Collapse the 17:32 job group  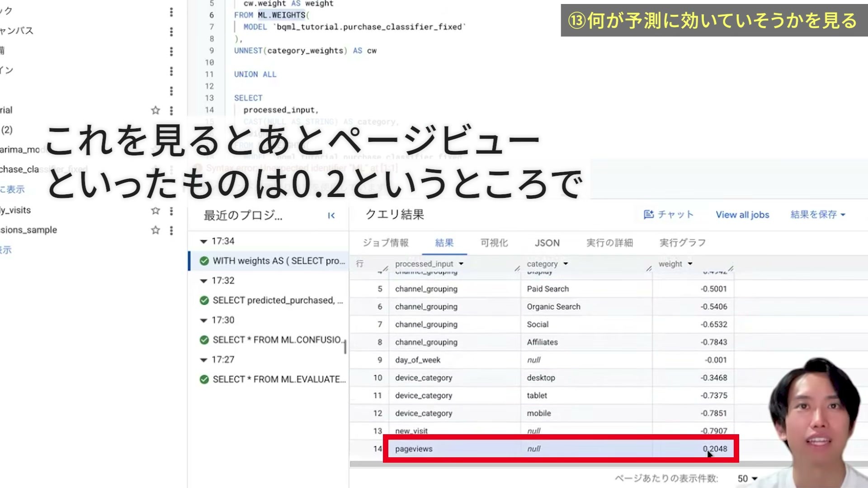(x=203, y=281)
